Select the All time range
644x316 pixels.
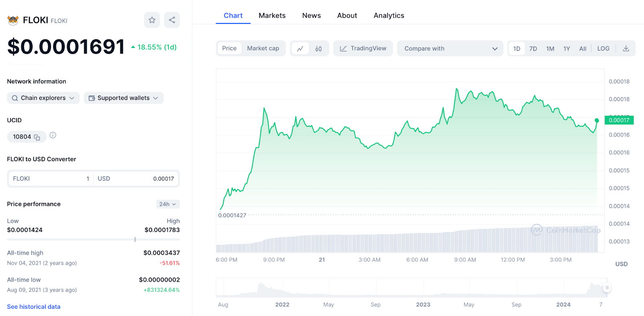click(x=582, y=49)
